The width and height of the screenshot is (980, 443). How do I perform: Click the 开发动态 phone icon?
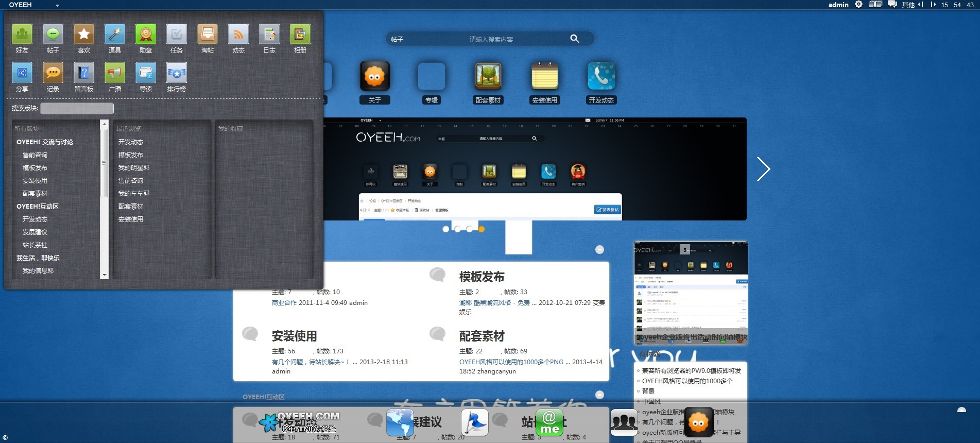tap(601, 76)
